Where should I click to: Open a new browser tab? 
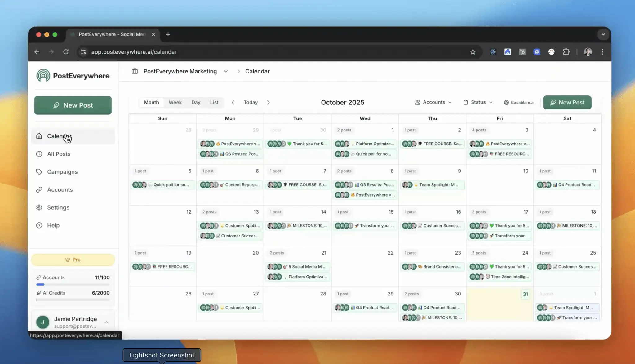[x=168, y=34]
